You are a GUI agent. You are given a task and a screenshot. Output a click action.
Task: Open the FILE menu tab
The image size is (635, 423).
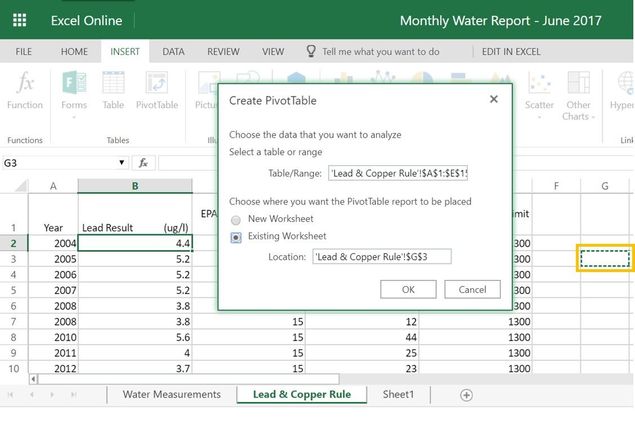(23, 52)
